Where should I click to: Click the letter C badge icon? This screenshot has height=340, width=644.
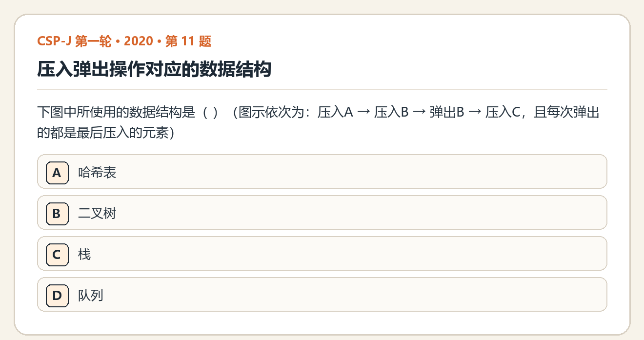pyautogui.click(x=57, y=255)
